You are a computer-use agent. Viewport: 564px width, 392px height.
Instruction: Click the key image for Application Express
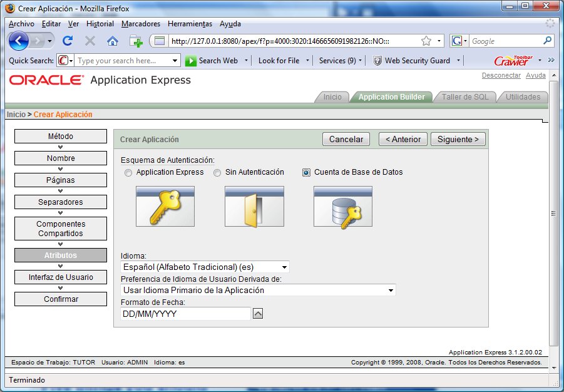click(x=165, y=206)
